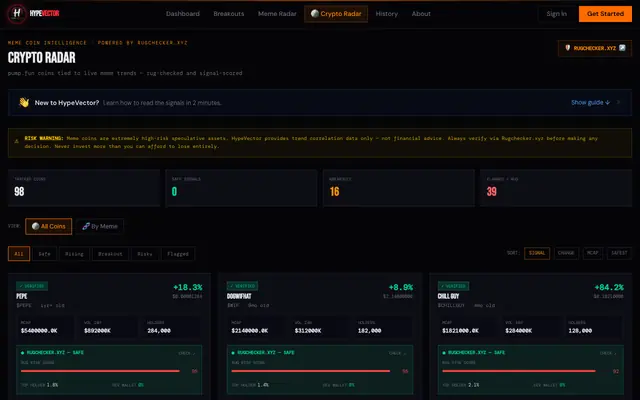The width and height of the screenshot is (640, 400).
Task: Open the DOGWIFHAT coin card title
Action: point(239,296)
